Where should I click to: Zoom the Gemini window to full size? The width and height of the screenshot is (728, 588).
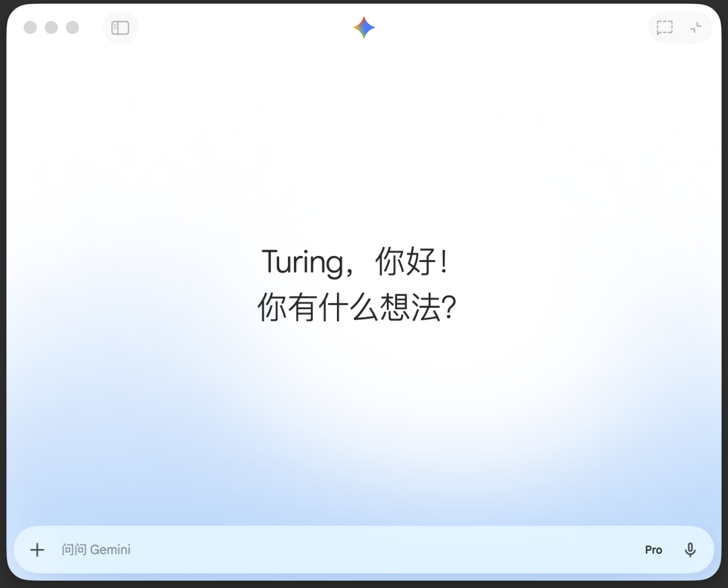click(72, 28)
